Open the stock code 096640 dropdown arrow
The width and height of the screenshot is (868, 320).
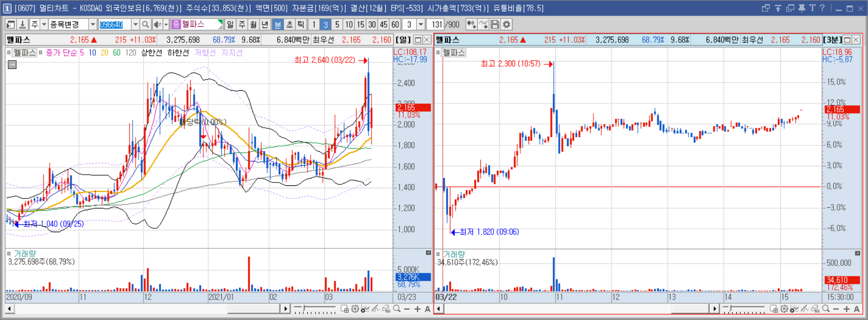coord(136,24)
